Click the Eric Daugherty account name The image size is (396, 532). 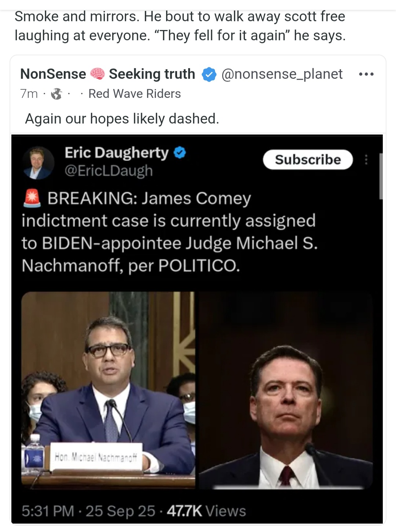[x=117, y=153]
